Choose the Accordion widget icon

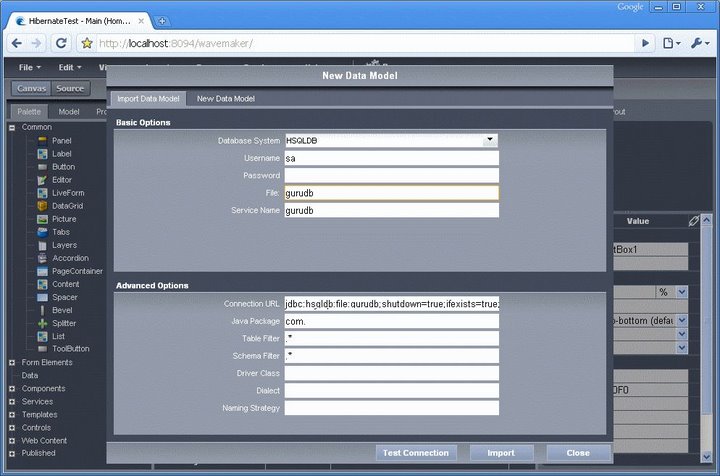tap(42, 257)
